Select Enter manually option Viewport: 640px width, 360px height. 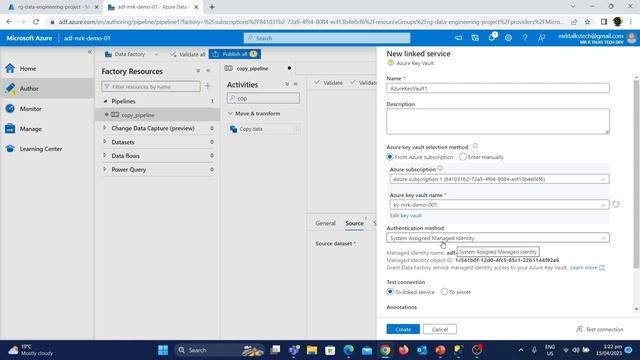tap(462, 157)
